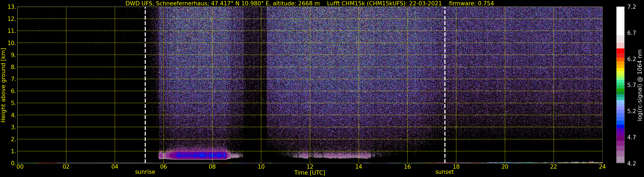
Task: Click time axis tick '02'
Action: point(66,167)
